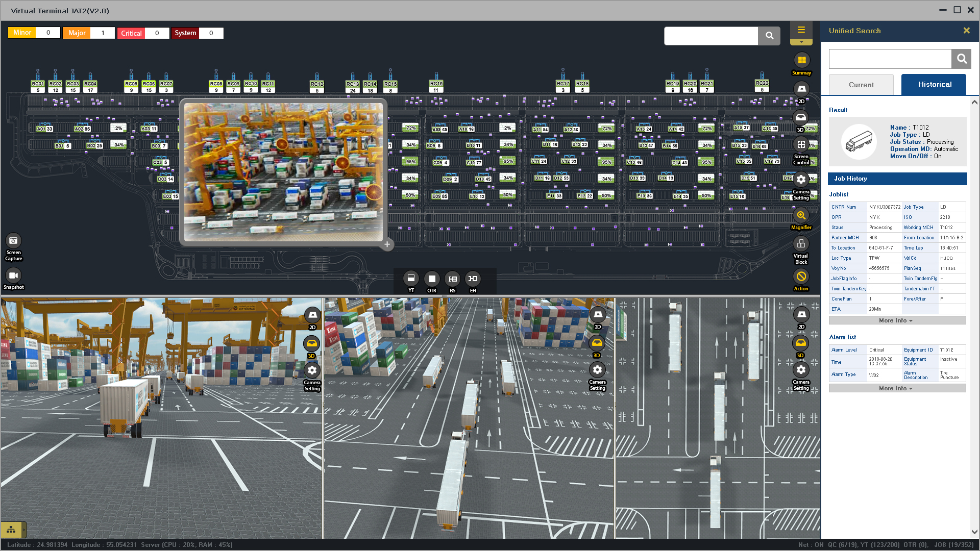Select the Historical tab
Screen dimensions: 980x551
point(934,85)
